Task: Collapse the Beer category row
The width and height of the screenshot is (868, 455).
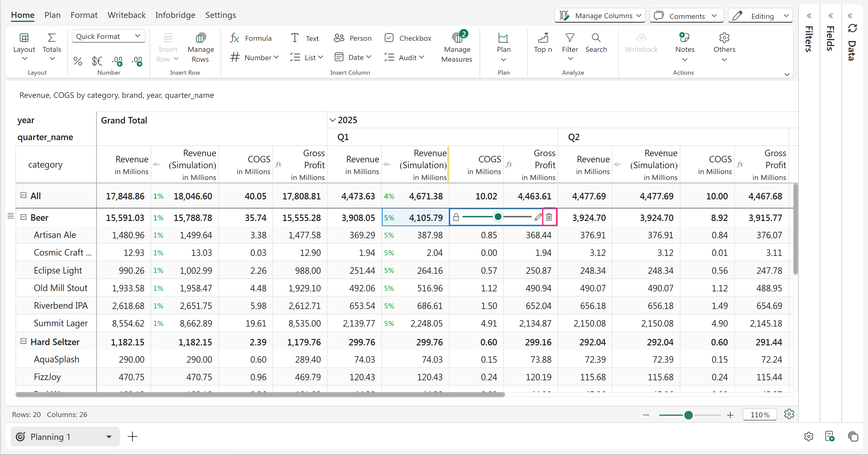Action: point(23,217)
